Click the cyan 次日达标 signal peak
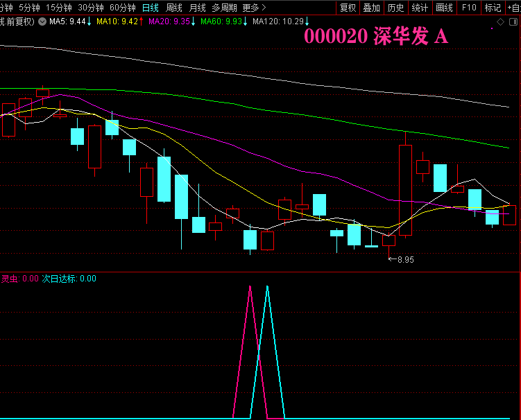Image resolution: width=521 pixels, height=420 pixels. tap(268, 288)
